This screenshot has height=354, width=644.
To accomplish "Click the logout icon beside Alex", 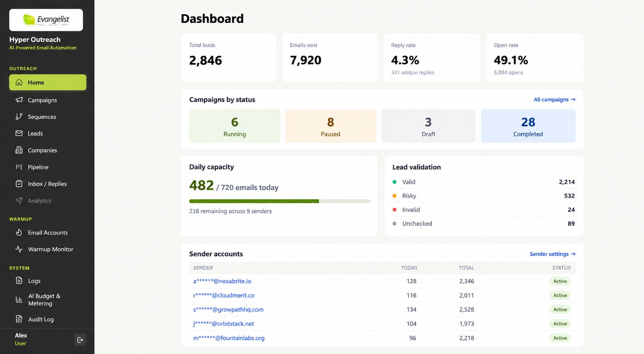I will [x=80, y=340].
